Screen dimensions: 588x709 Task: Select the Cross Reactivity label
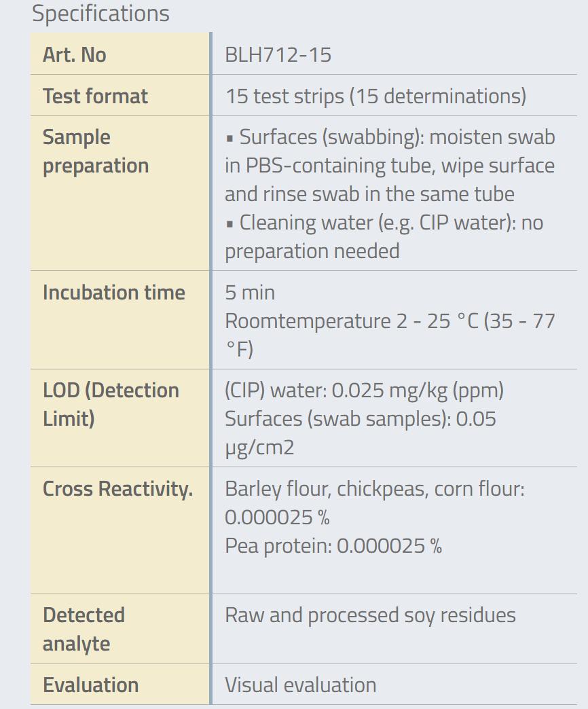(x=117, y=488)
